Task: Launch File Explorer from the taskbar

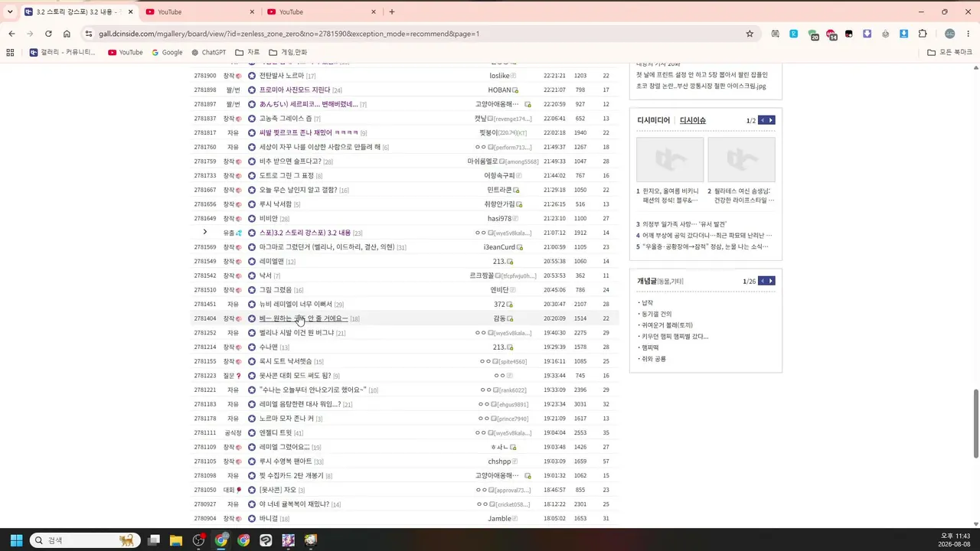Action: 176,540
